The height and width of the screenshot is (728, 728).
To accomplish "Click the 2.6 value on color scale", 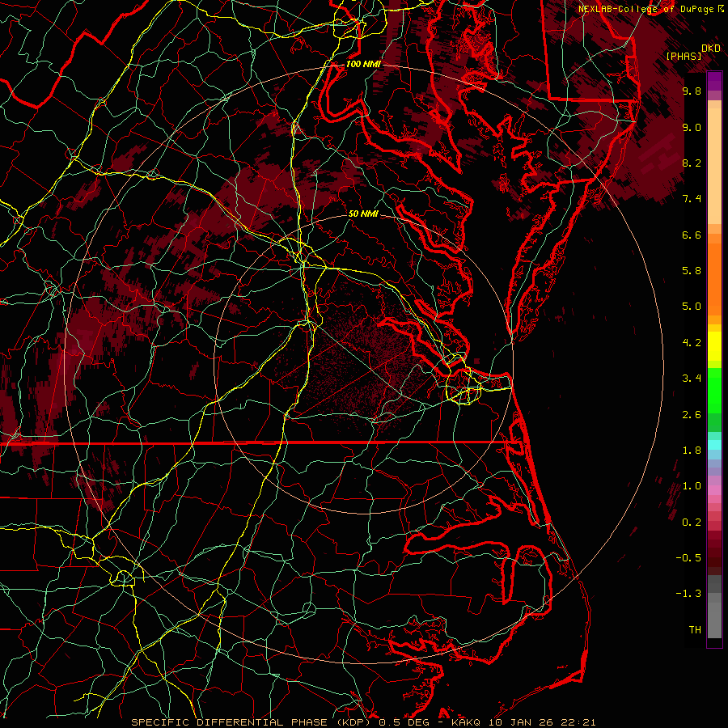I will [x=692, y=415].
